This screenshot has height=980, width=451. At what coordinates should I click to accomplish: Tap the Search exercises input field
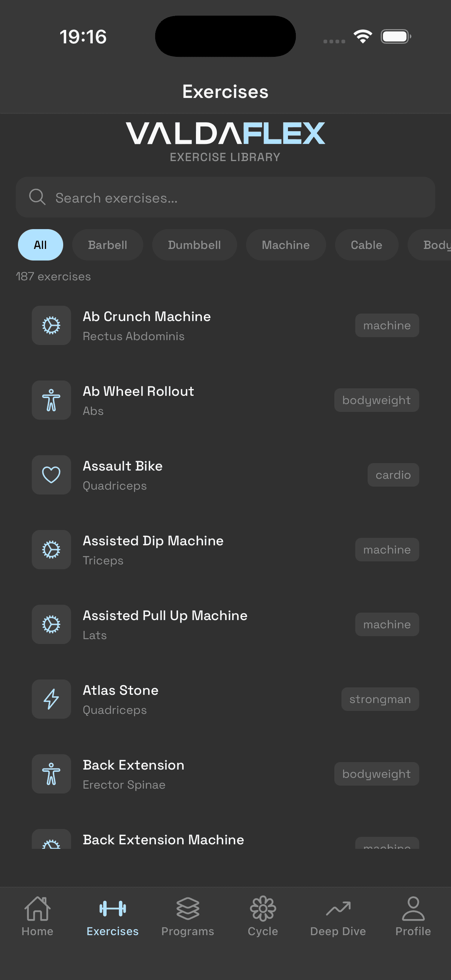[225, 197]
